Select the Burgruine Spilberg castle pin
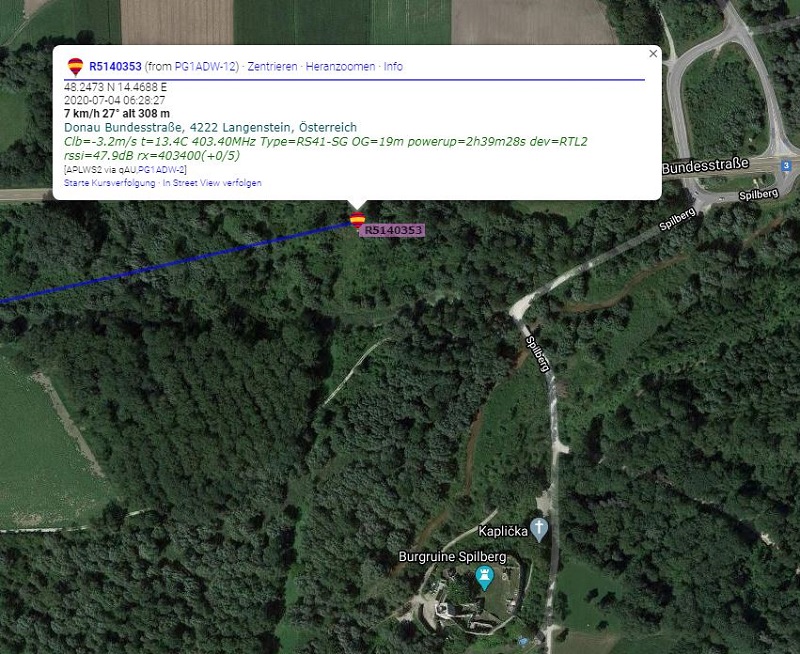Viewport: 800px width, 654px height. click(484, 578)
